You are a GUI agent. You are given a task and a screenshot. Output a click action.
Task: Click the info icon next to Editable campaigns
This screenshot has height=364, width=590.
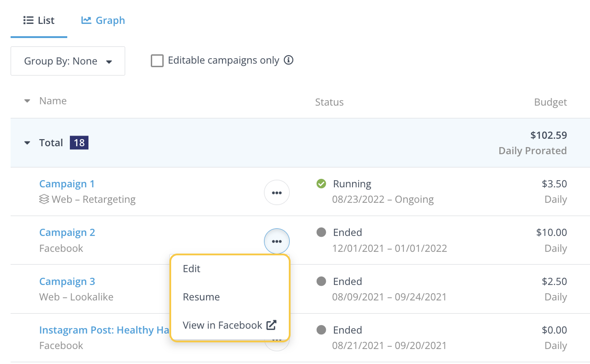coord(288,60)
